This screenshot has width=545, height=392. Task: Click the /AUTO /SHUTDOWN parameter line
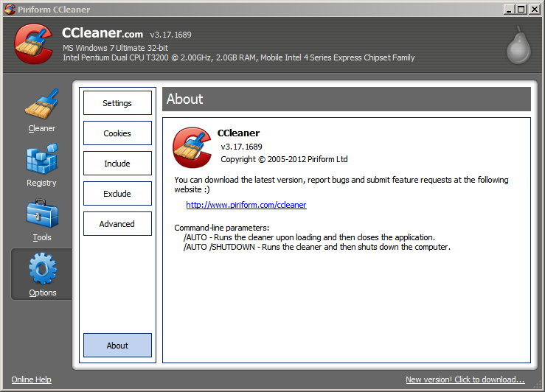[x=316, y=247]
